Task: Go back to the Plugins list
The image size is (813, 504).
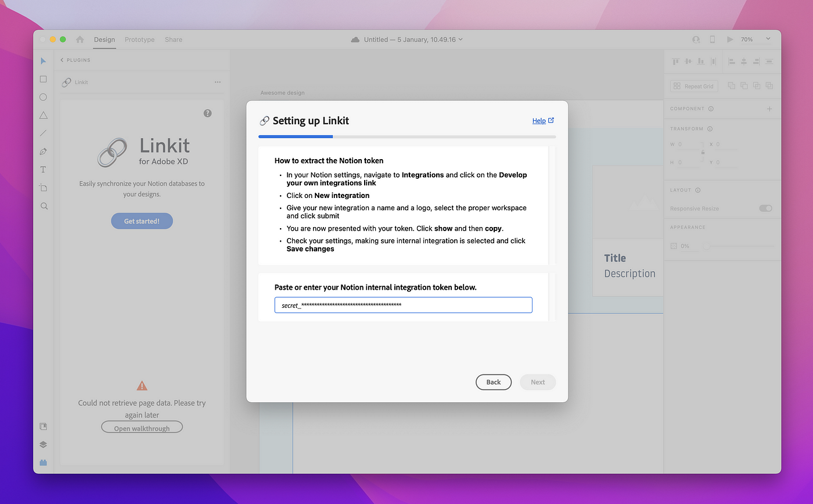Action: point(75,60)
